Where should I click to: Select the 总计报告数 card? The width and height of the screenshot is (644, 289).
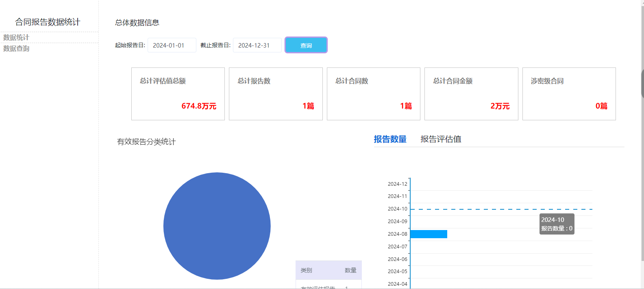(276, 94)
